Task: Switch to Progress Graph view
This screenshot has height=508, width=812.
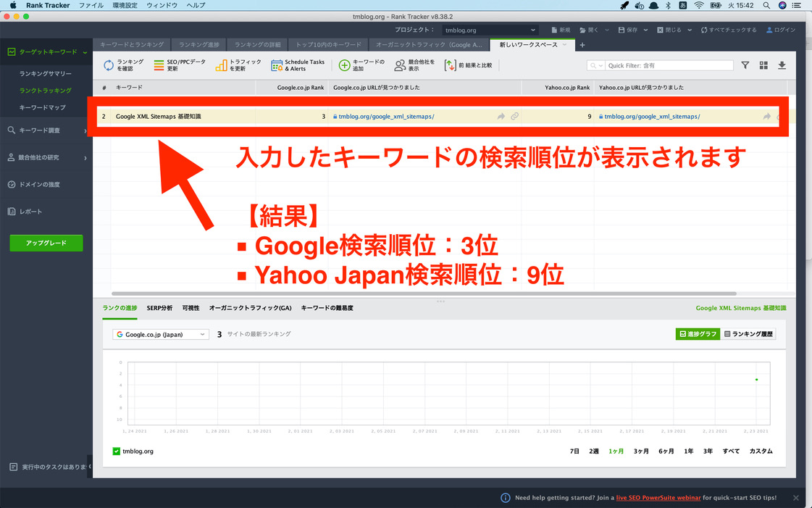Action: point(698,334)
